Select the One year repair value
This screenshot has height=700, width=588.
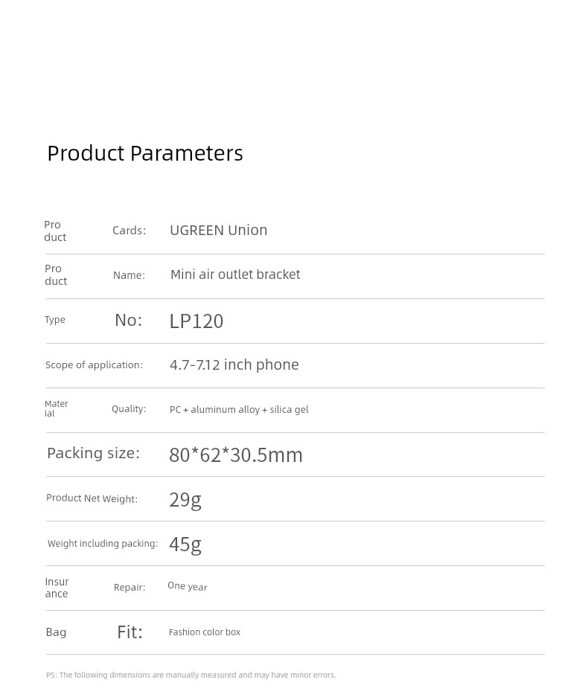point(188,587)
